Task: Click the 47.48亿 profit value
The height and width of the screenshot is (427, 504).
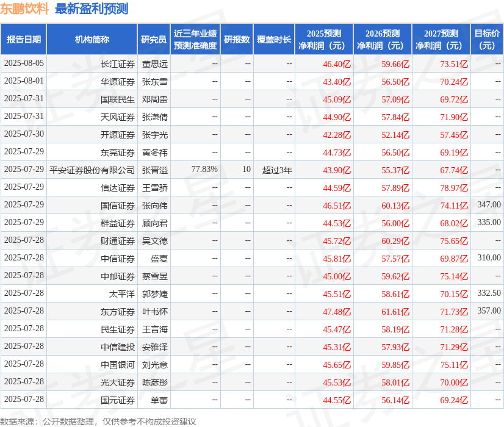Action: (x=337, y=311)
